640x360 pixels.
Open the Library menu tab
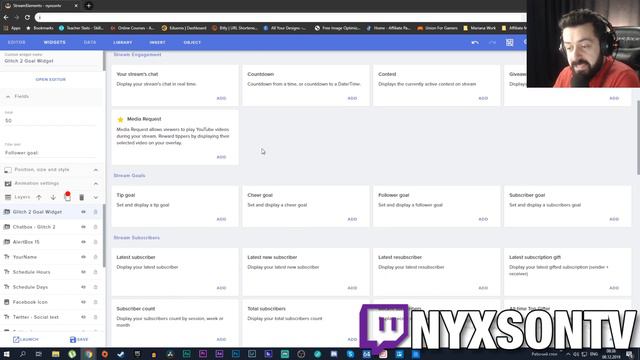[x=122, y=42]
